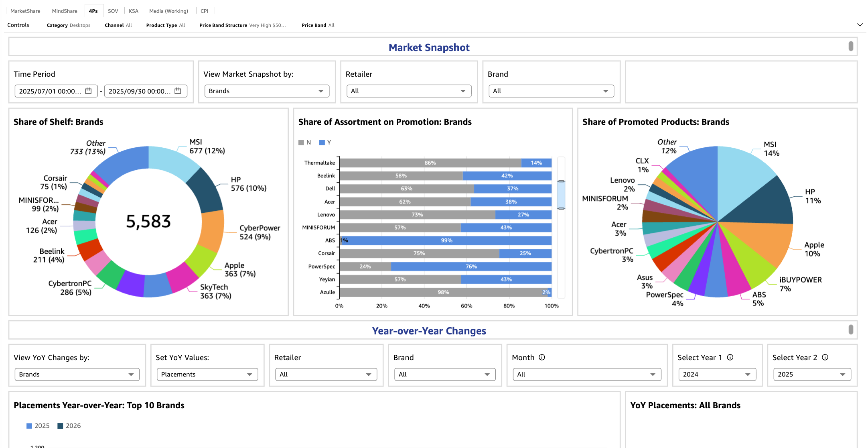Viewport: 868px width, 448px height.
Task: Open the Select Year 1 2024 dropdown
Action: pos(717,375)
